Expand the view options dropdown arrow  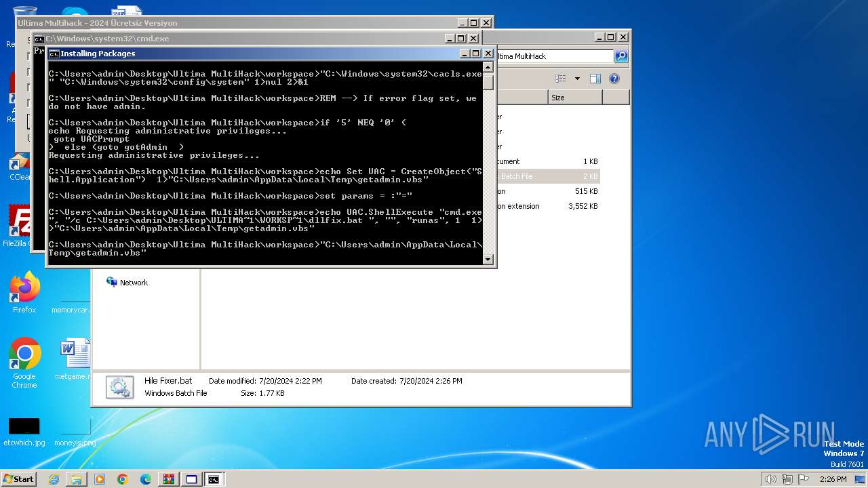(x=577, y=79)
